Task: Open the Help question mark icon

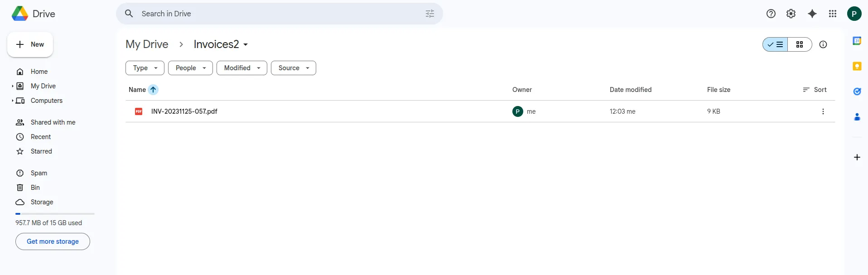Action: click(x=771, y=14)
